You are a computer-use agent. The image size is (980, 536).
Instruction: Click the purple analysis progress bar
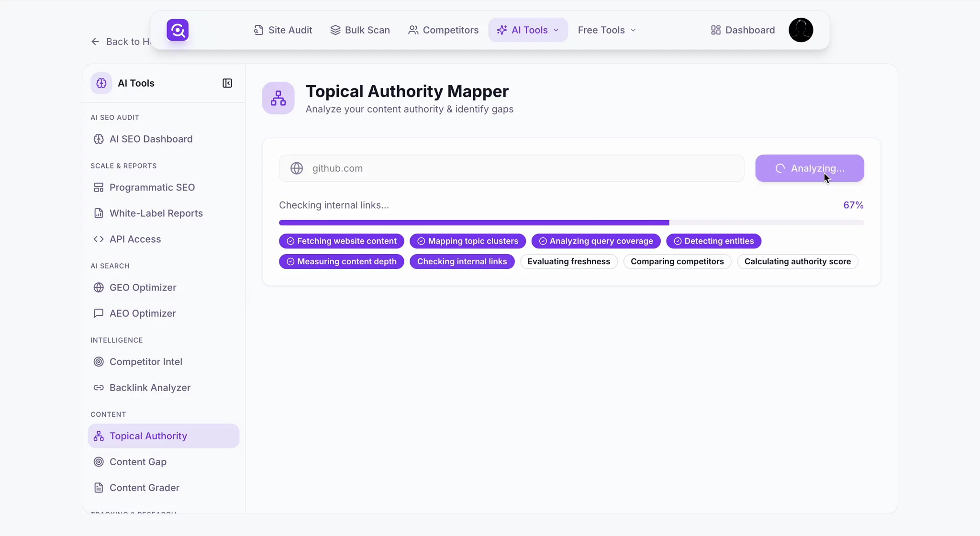tap(474, 223)
